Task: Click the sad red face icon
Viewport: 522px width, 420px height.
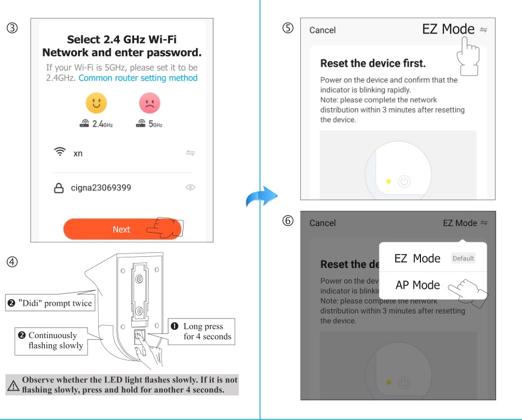Action: 149,103
